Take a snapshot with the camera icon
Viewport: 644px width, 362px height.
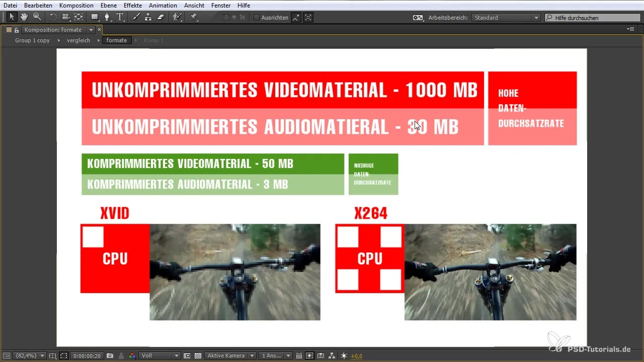(110, 355)
